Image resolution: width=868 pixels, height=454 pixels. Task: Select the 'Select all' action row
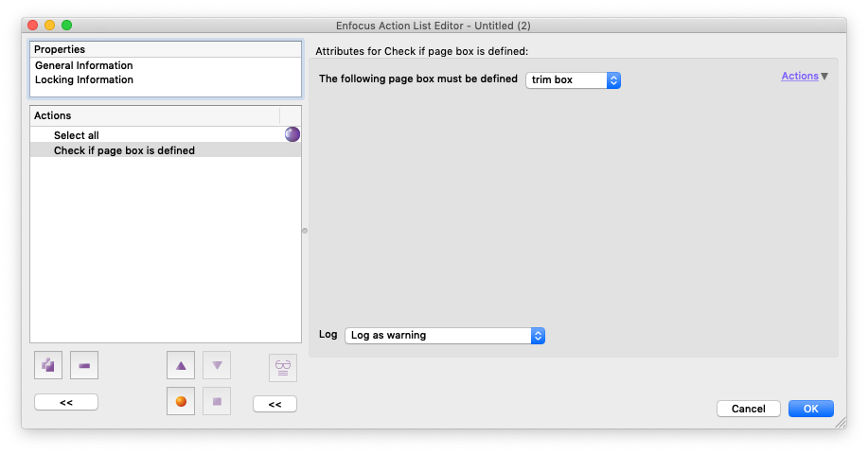click(166, 135)
